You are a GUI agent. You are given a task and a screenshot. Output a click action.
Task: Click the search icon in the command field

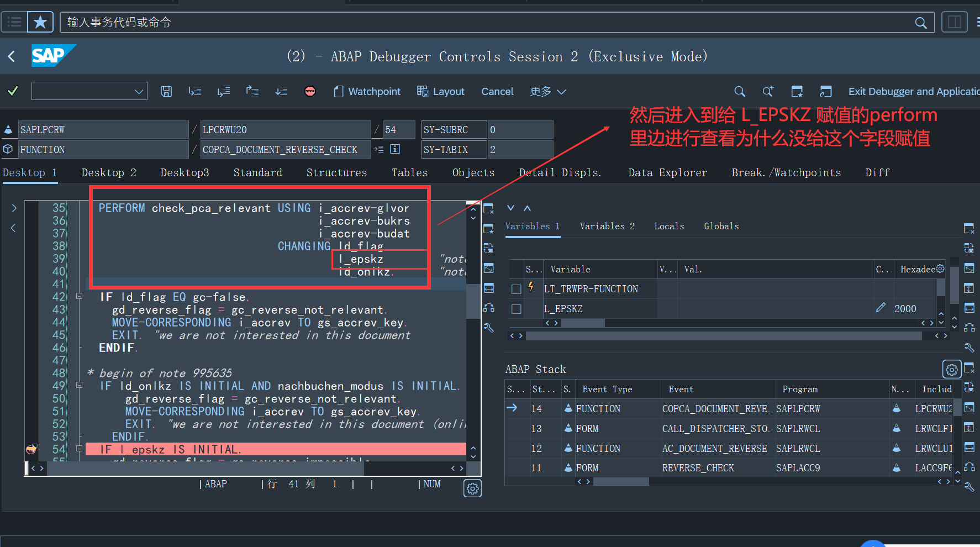921,23
